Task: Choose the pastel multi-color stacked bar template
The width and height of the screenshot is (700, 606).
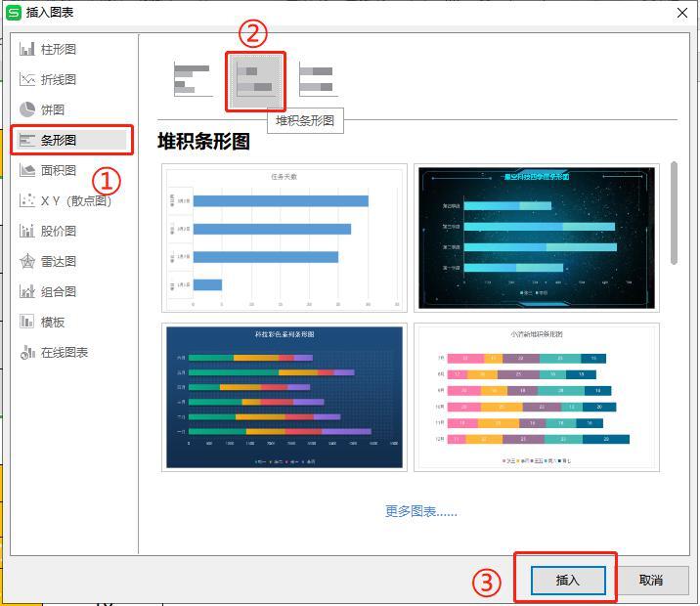Action: [x=537, y=397]
